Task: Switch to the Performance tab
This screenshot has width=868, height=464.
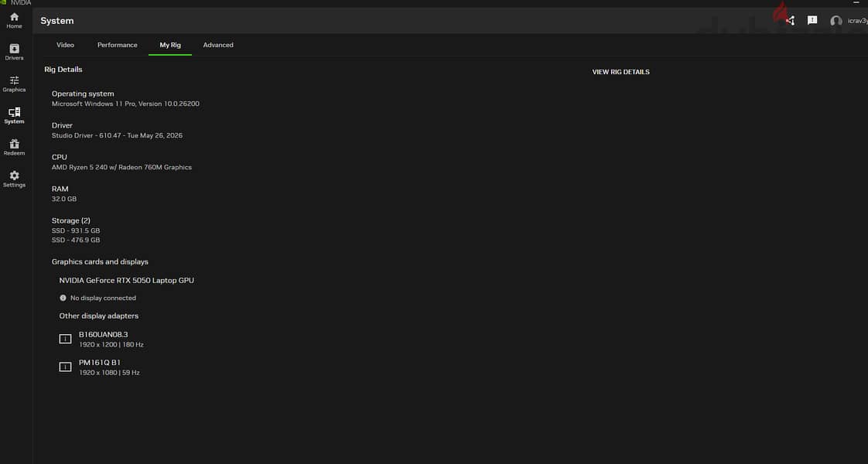Action: pos(118,45)
